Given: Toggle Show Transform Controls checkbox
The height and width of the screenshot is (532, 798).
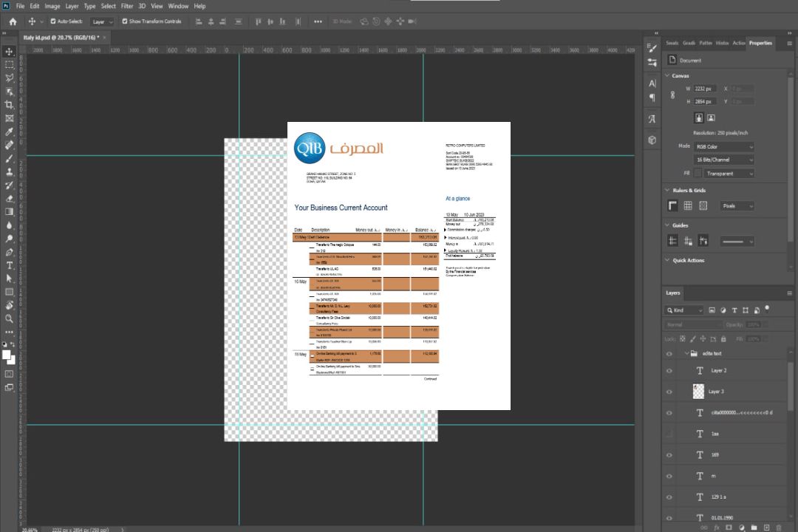Looking at the screenshot, I should pyautogui.click(x=125, y=21).
